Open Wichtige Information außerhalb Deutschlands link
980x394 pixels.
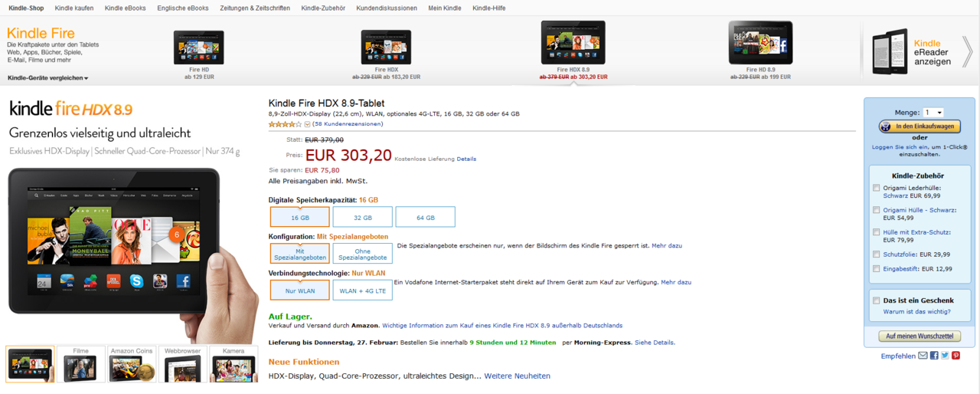(502, 325)
